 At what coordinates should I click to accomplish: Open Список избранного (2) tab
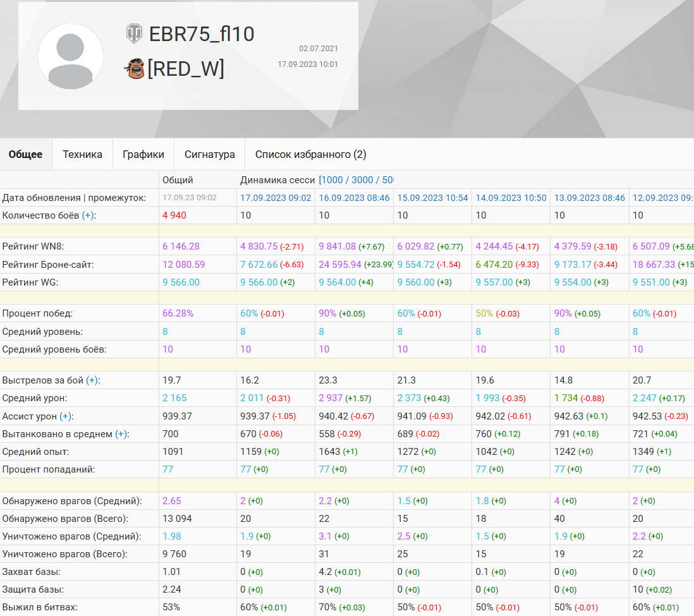pos(310,154)
